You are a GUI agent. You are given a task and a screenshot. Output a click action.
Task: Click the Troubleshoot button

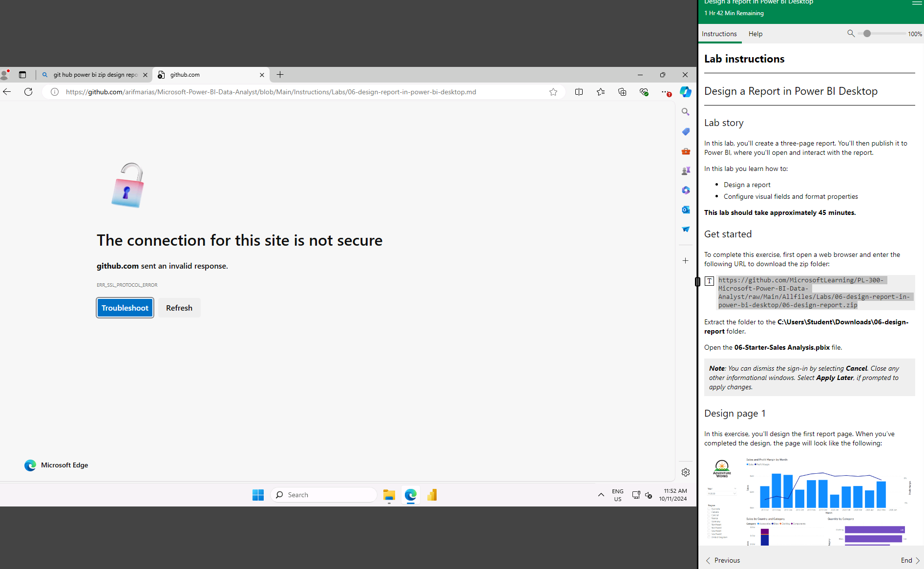(x=125, y=308)
